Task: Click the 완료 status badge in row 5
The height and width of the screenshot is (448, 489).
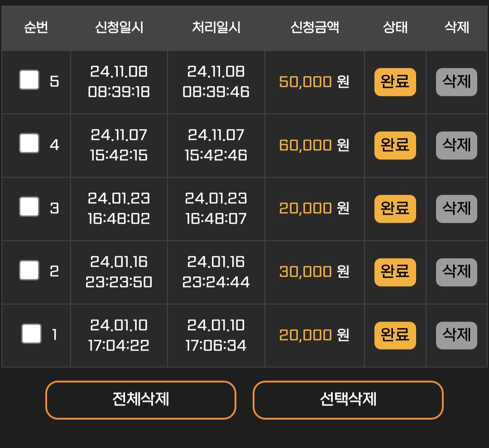Action: pos(395,82)
